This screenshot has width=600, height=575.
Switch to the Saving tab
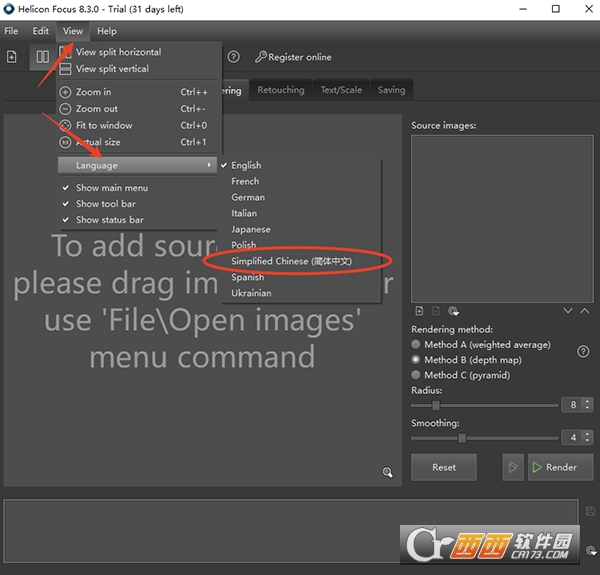point(391,90)
